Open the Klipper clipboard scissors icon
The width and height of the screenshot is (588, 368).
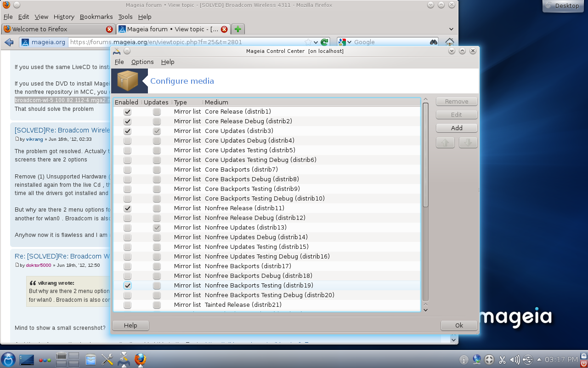click(x=502, y=360)
